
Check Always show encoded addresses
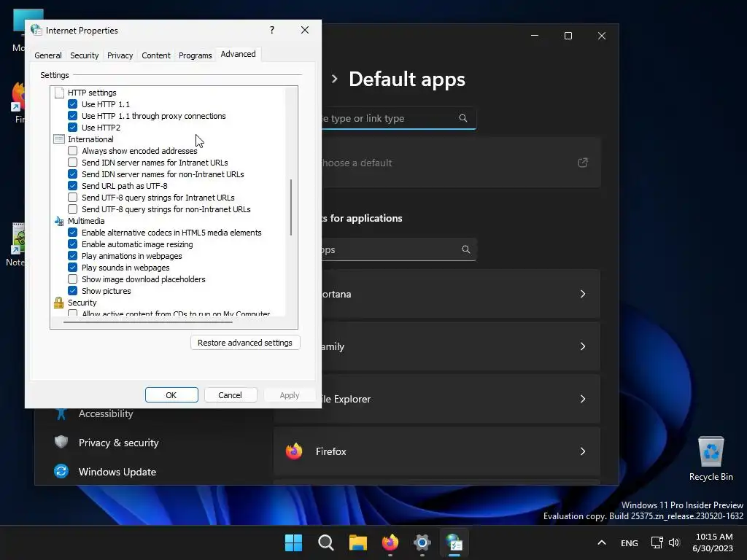pyautogui.click(x=72, y=150)
